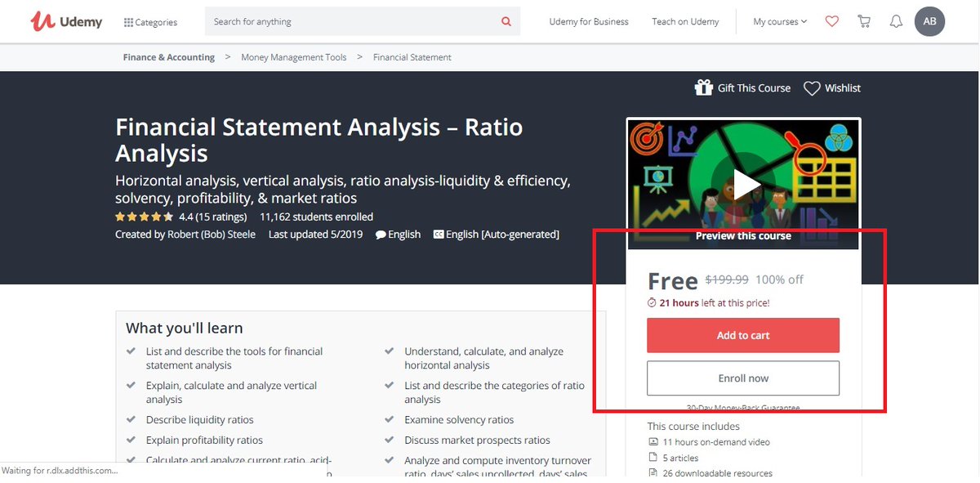Click 'Last updated 5/2019' text
The width and height of the screenshot is (980, 483).
click(315, 235)
